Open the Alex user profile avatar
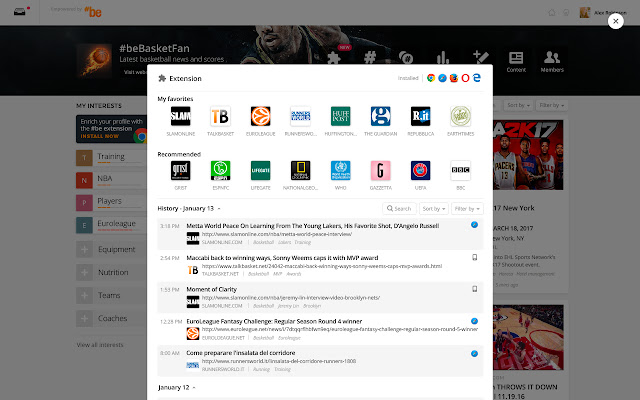The width and height of the screenshot is (640, 400). tap(584, 13)
